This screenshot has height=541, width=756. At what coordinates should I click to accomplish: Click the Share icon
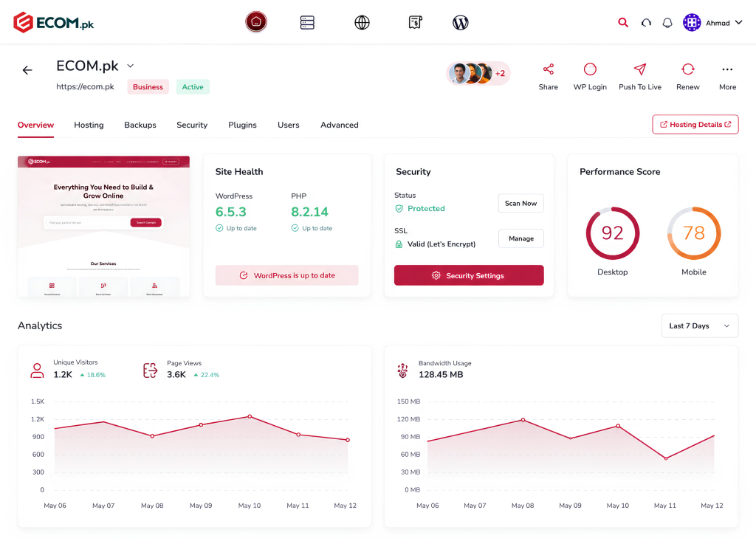pos(549,69)
